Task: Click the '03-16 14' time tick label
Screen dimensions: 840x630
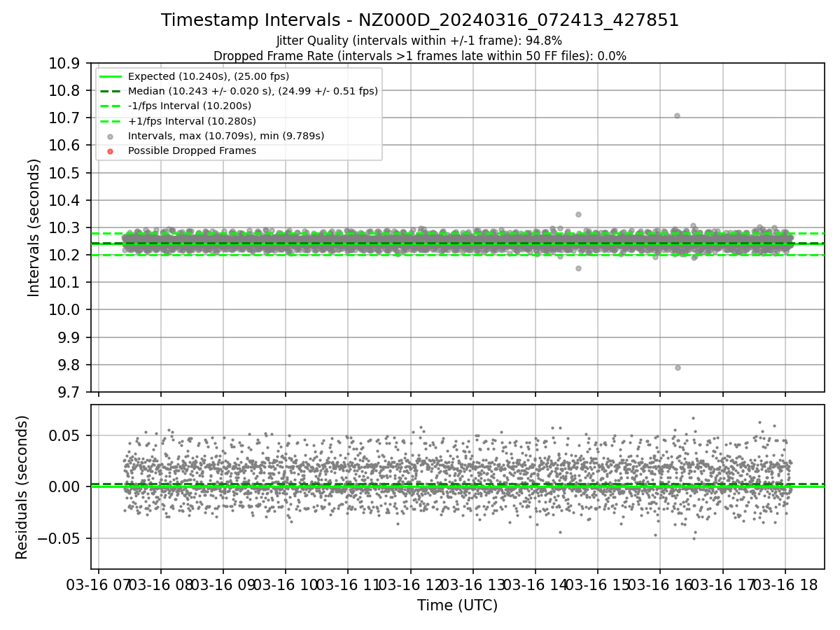Action: click(535, 585)
